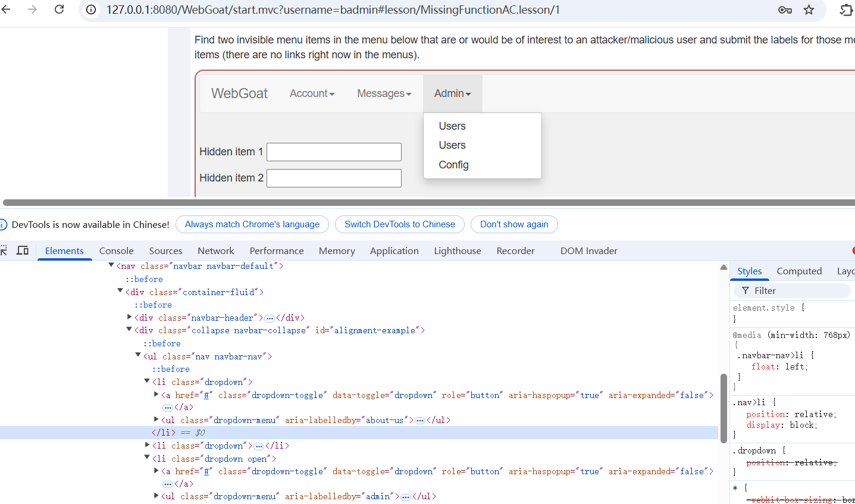Click the .dropdown selector in Styles

[x=754, y=451]
